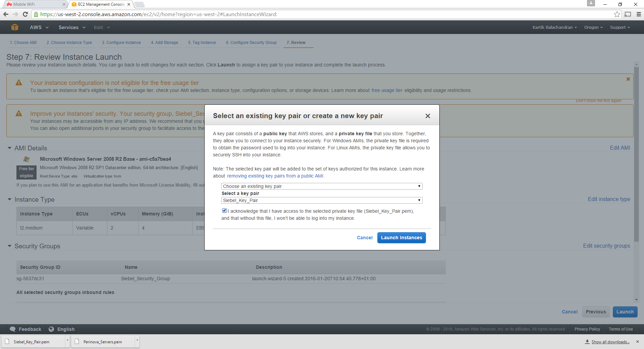Open Siebel_Key_Pair.pem download options arrow

[67, 342]
